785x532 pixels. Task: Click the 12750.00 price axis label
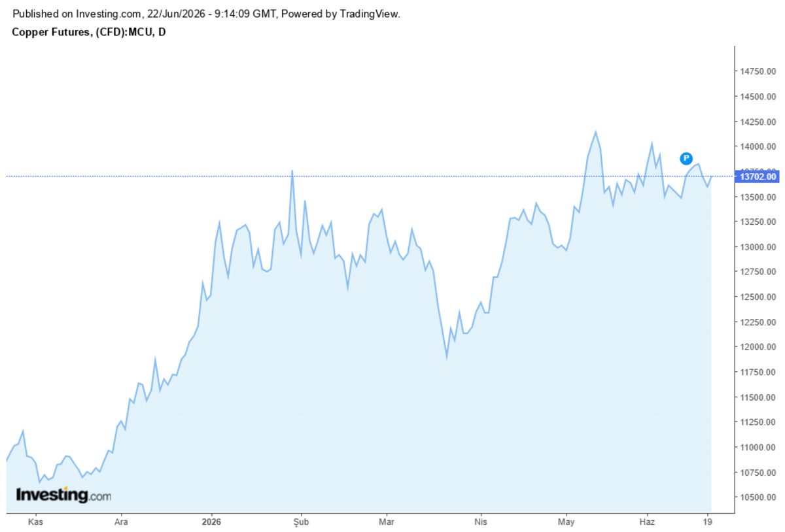tap(758, 272)
